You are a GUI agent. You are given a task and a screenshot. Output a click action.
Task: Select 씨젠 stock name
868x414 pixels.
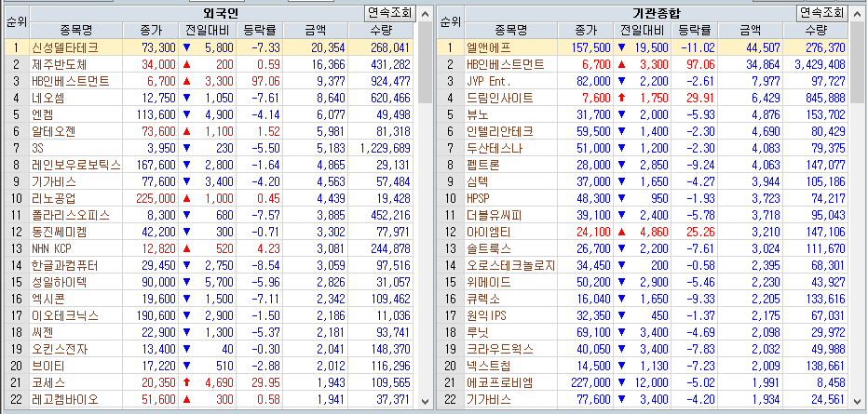[43, 333]
